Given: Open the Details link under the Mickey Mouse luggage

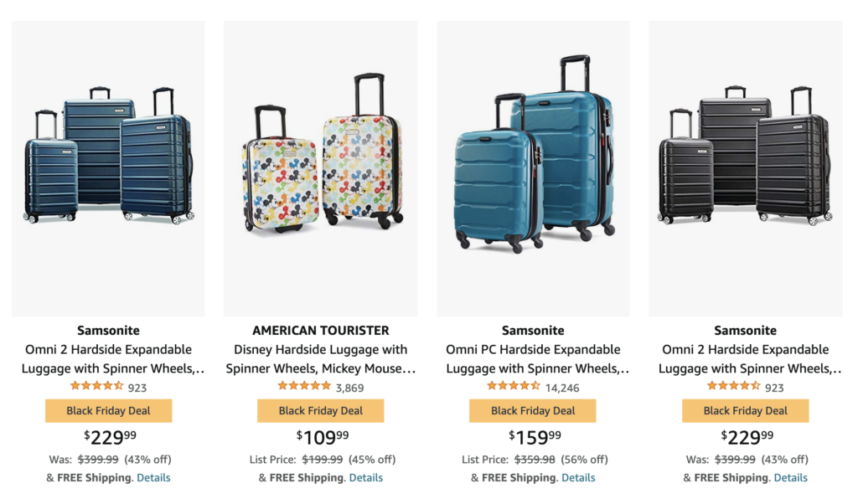Looking at the screenshot, I should click(x=366, y=477).
